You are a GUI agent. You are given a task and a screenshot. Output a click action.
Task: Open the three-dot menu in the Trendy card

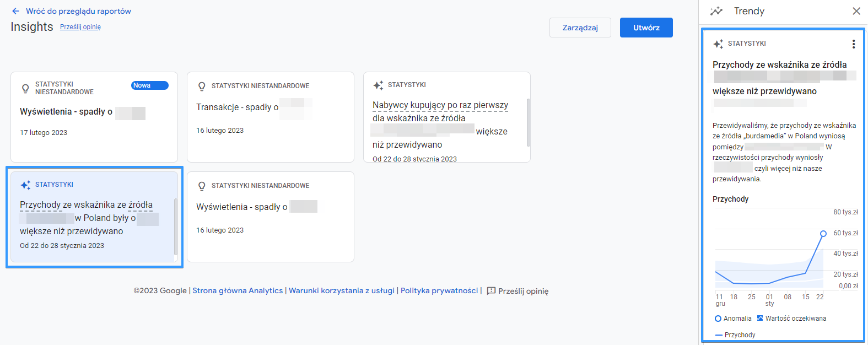[853, 44]
